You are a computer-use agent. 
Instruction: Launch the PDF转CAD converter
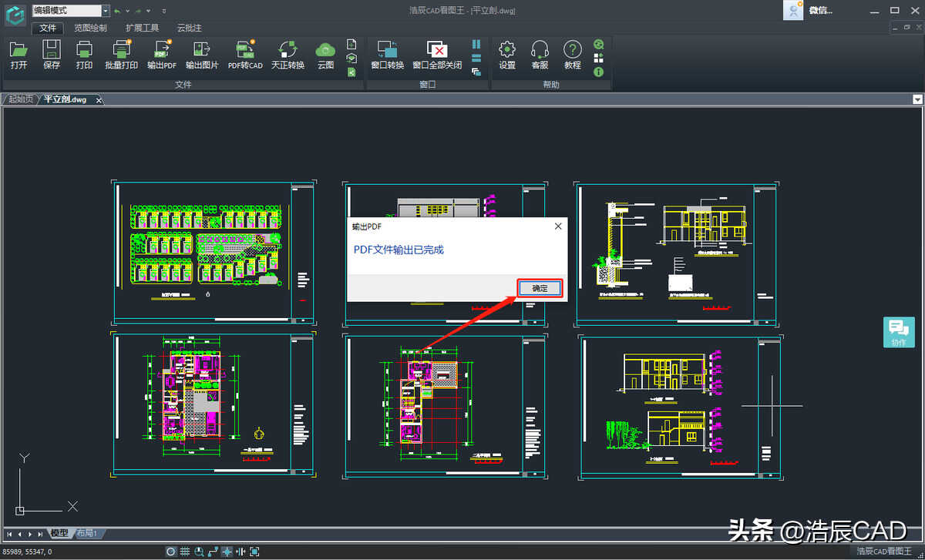point(245,55)
